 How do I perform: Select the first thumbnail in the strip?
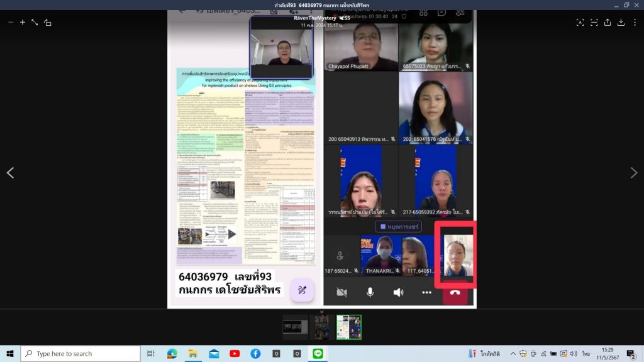click(295, 327)
